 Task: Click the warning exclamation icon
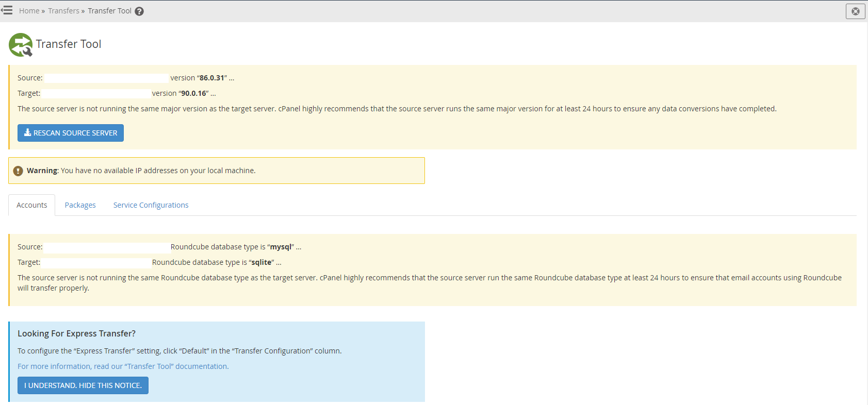pyautogui.click(x=18, y=171)
